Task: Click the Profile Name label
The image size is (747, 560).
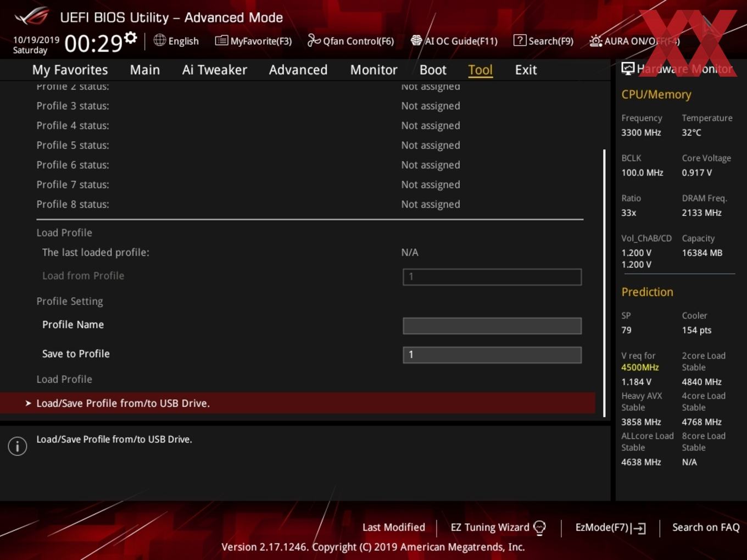Action: (x=73, y=324)
